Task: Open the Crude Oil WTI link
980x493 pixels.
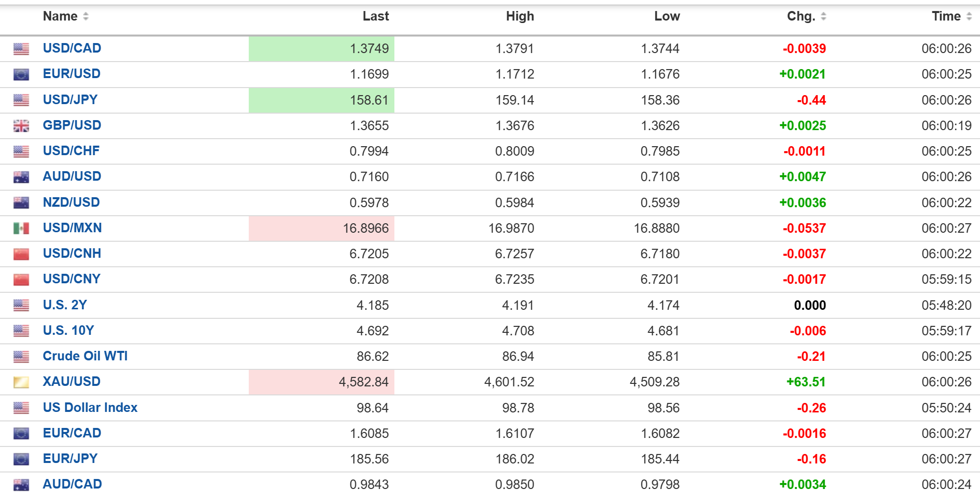Action: [x=85, y=356]
